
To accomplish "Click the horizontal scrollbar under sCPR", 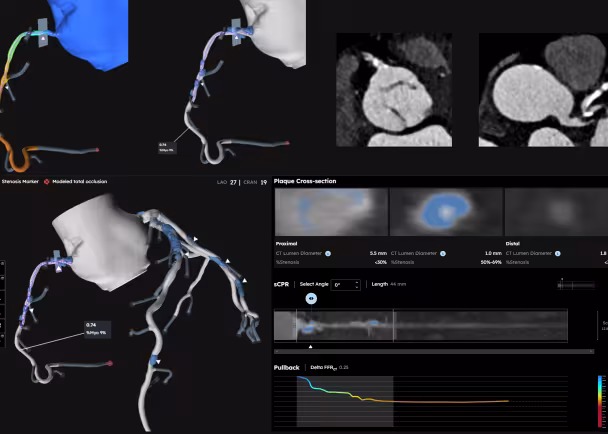I will (434, 351).
